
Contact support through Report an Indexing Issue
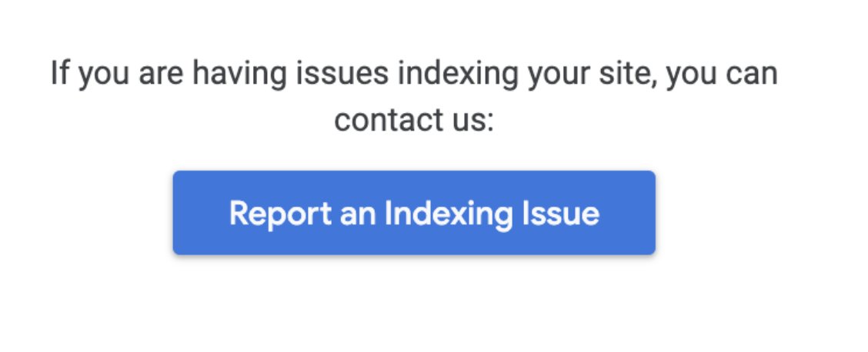point(414,213)
